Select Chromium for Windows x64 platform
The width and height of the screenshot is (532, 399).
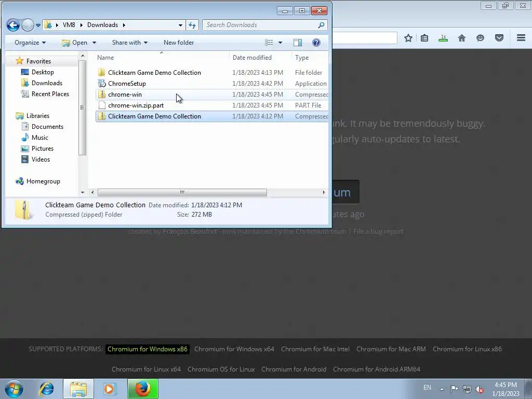pos(234,349)
